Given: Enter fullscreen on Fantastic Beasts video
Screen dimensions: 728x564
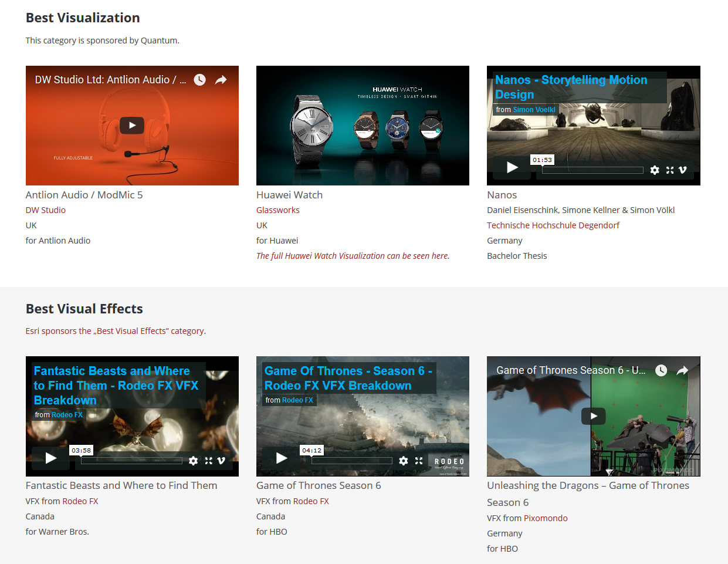Looking at the screenshot, I should (208, 461).
